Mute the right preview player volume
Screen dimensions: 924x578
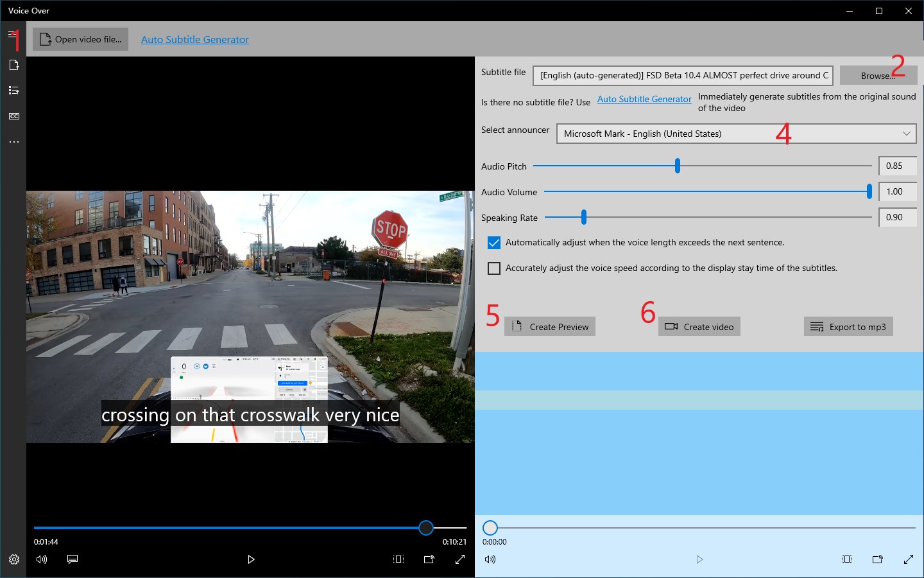point(490,559)
